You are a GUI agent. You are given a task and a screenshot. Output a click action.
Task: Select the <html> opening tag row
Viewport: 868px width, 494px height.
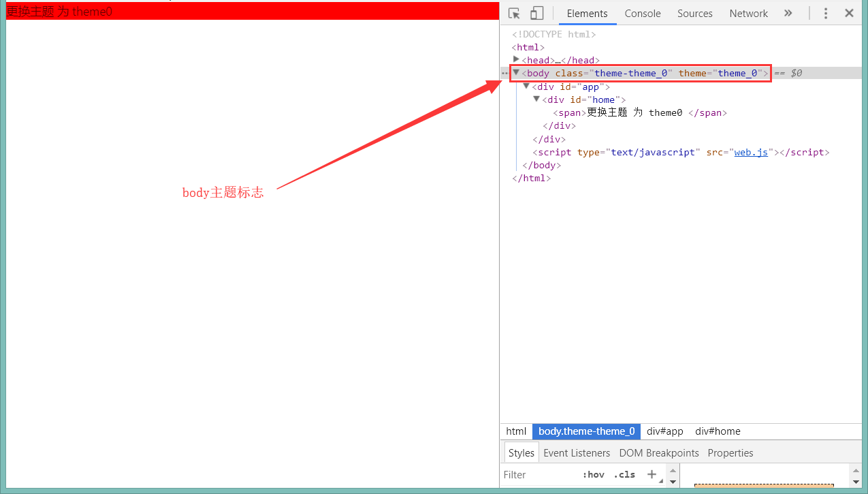528,47
